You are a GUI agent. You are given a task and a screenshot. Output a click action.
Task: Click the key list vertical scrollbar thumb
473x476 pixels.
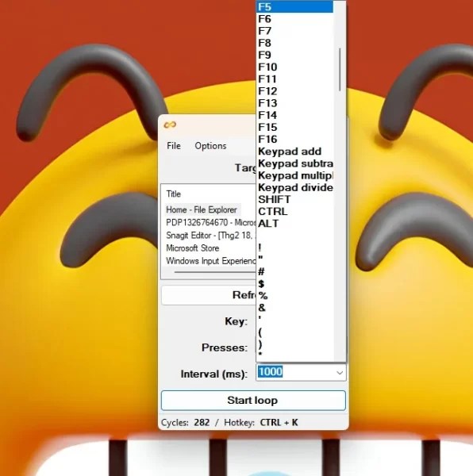coord(340,69)
